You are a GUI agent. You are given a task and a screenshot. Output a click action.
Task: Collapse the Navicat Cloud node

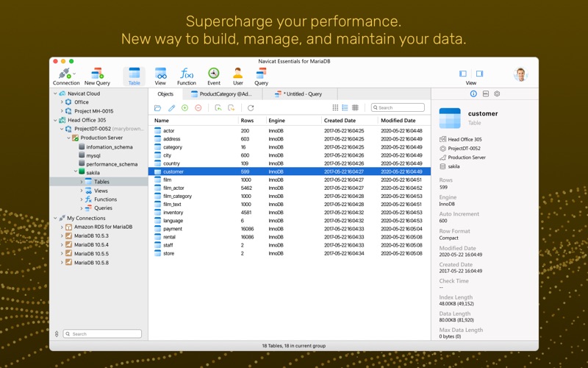click(x=55, y=93)
